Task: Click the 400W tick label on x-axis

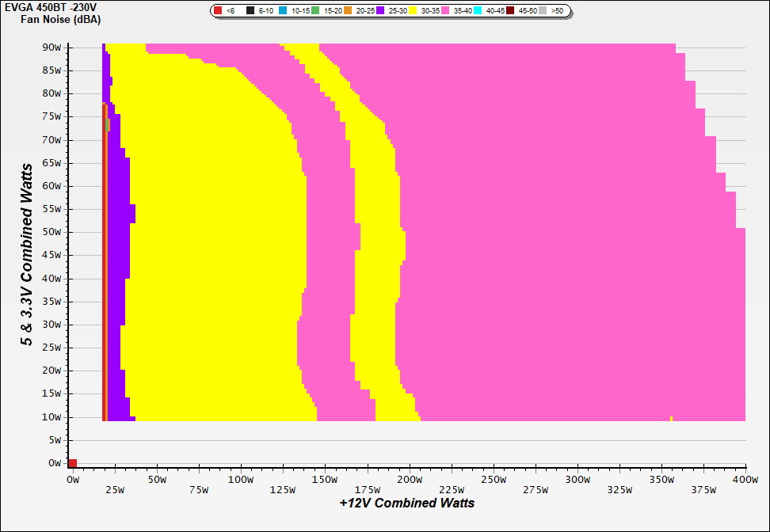Action: (745, 480)
